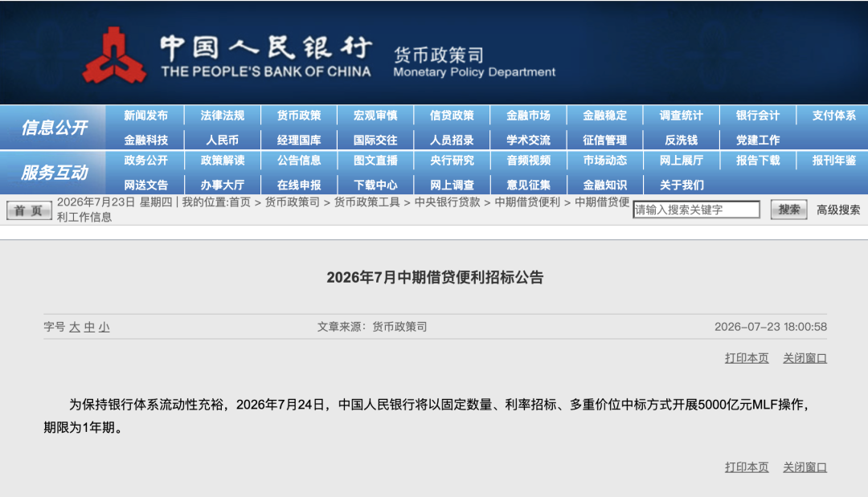This screenshot has height=497, width=868.
Task: Open 网上展厅 under 服务互动
Action: pyautogui.click(x=681, y=161)
